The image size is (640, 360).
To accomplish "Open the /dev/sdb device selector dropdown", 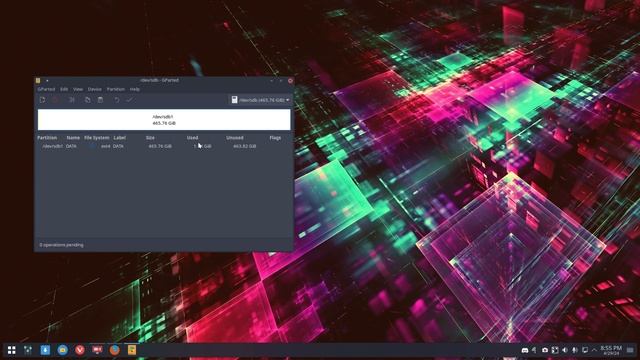I will point(260,100).
